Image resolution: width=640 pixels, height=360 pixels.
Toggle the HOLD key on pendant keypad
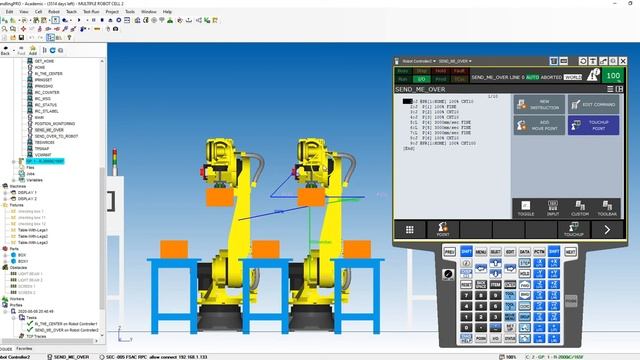pyautogui.click(x=524, y=273)
